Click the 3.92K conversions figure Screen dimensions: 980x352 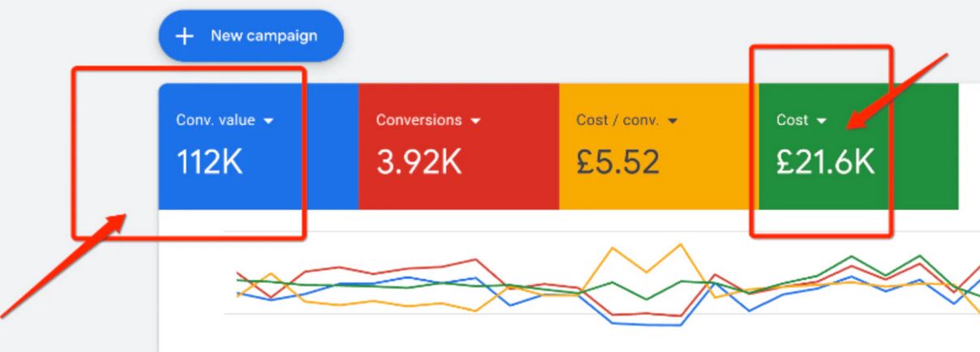[419, 163]
